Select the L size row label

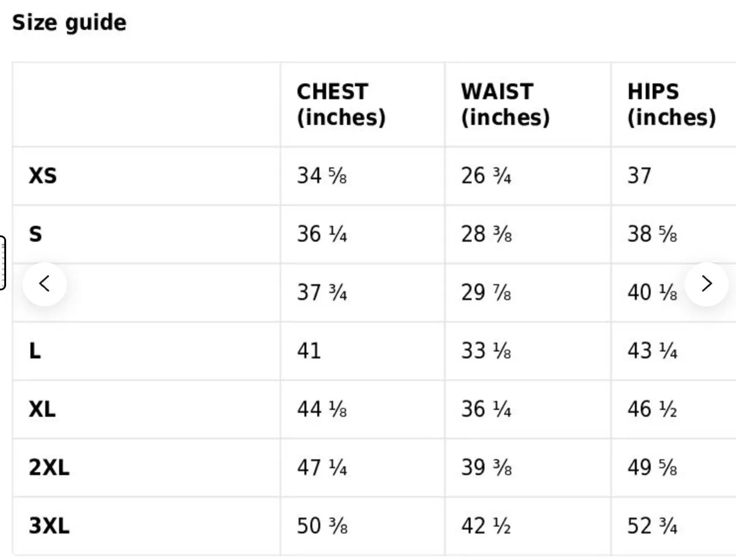[35, 351]
